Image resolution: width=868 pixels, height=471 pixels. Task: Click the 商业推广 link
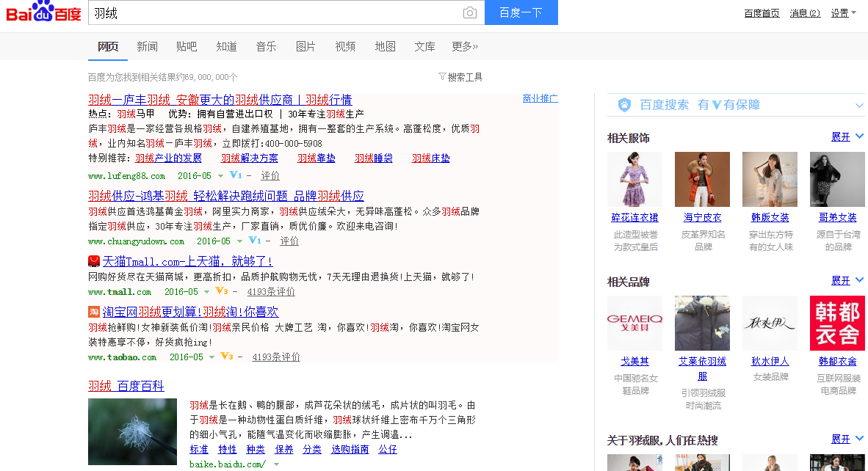pos(540,98)
